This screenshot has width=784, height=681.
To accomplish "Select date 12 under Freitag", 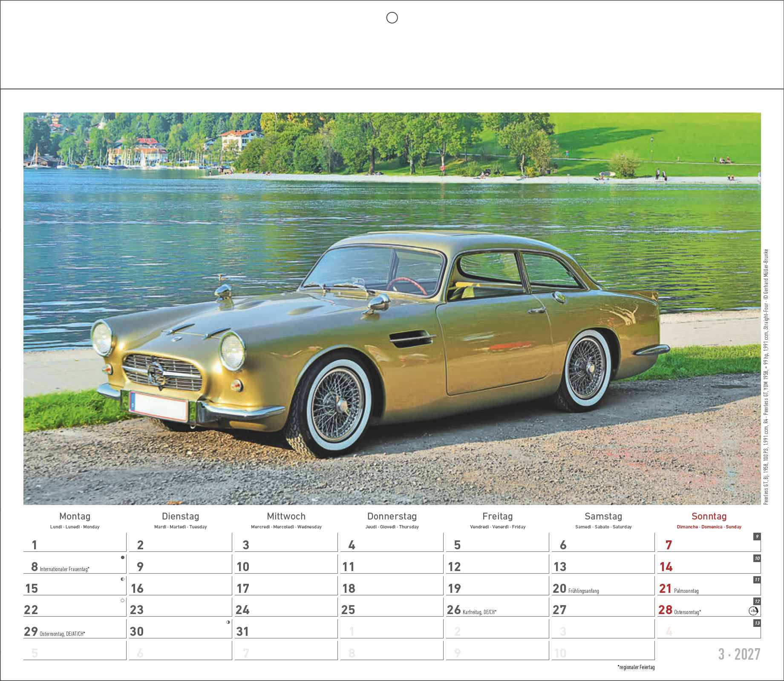I will point(454,567).
